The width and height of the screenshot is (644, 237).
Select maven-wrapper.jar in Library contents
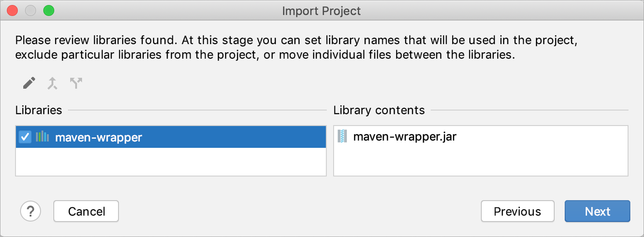[405, 136]
